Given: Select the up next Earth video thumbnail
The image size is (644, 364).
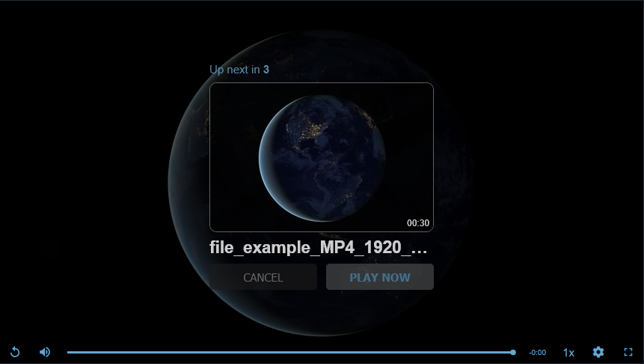Looking at the screenshot, I should [322, 157].
